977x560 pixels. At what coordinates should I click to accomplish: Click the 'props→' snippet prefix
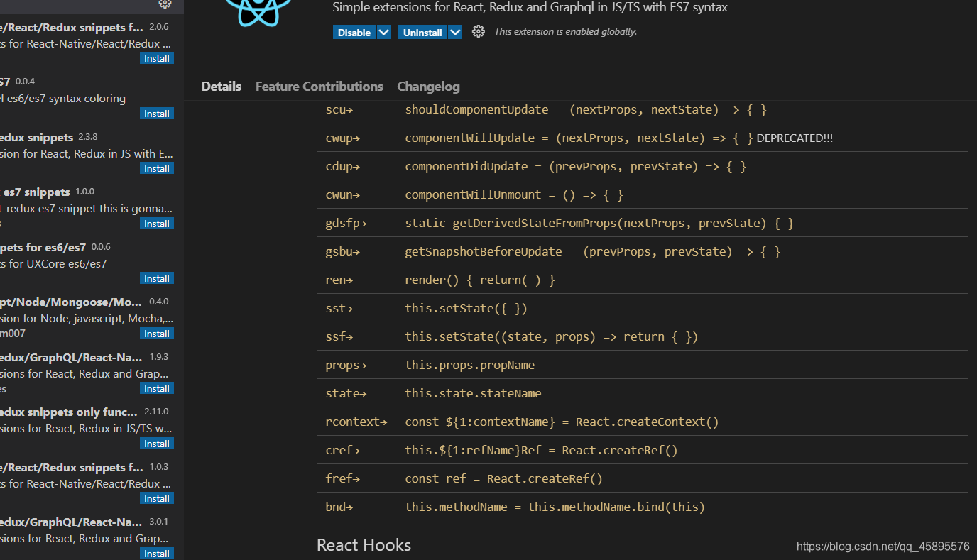346,366
